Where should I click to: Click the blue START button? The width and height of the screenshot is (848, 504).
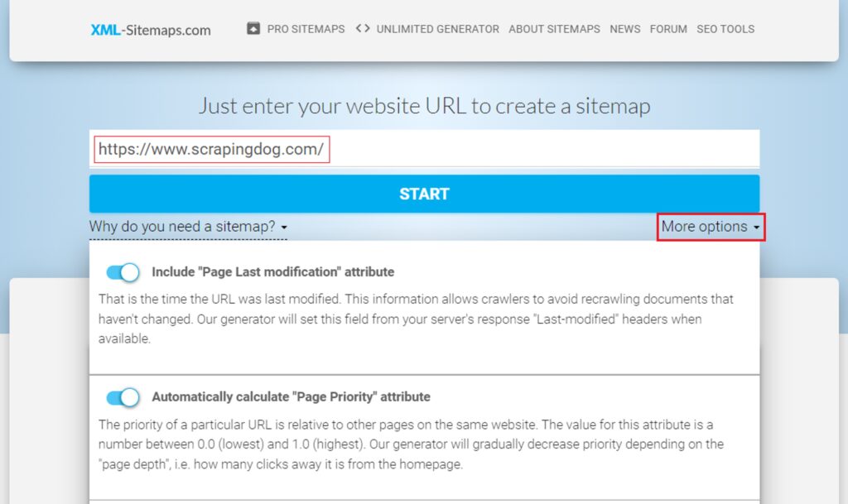(x=425, y=194)
